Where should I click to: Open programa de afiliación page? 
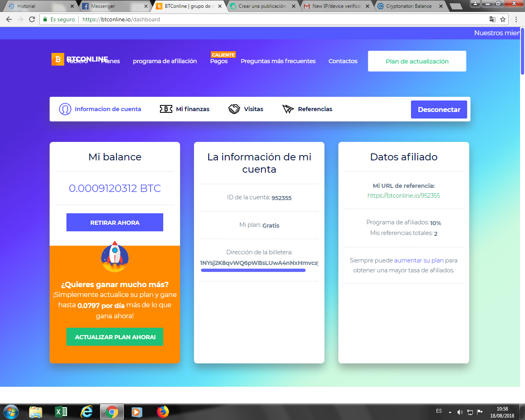coord(165,61)
